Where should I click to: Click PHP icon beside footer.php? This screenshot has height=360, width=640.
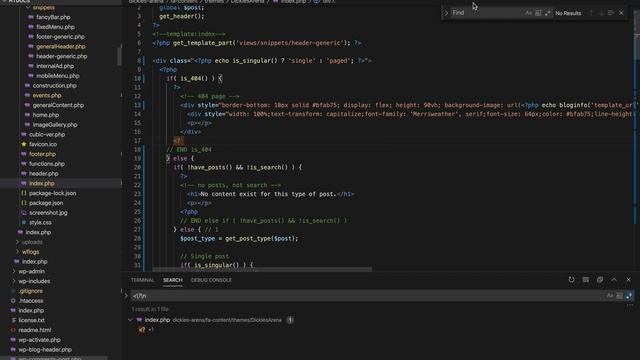tap(24, 154)
